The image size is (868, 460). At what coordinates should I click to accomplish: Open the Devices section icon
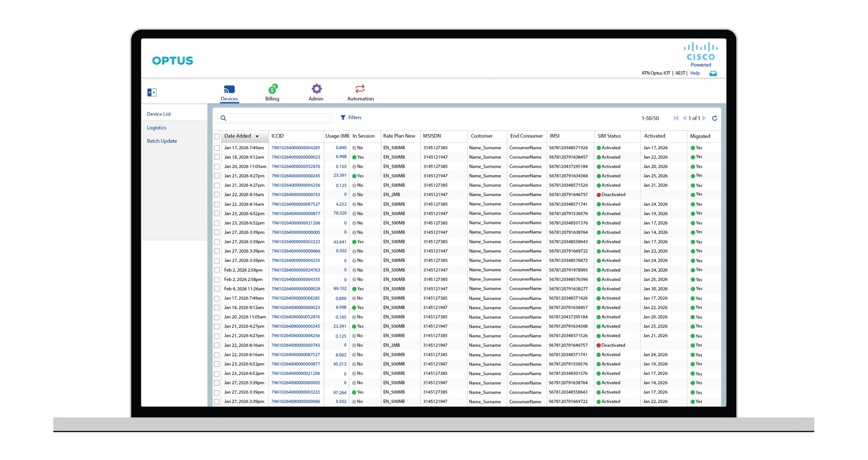point(229,89)
